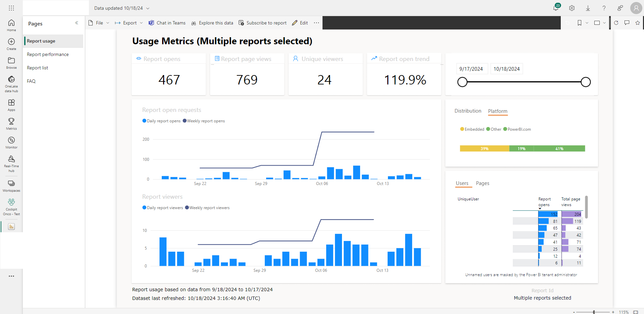
Task: Switch to the Users tab
Action: (462, 183)
